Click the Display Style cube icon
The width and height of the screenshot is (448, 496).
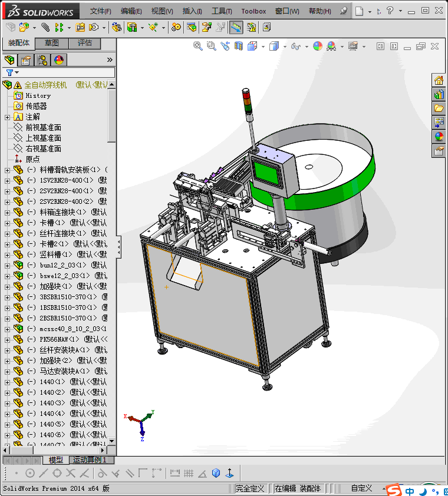[x=274, y=46]
